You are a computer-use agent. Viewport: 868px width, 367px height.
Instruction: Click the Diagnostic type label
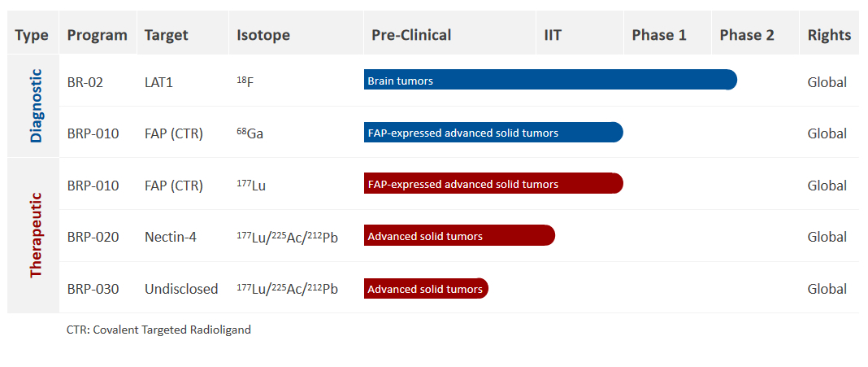[x=36, y=105]
